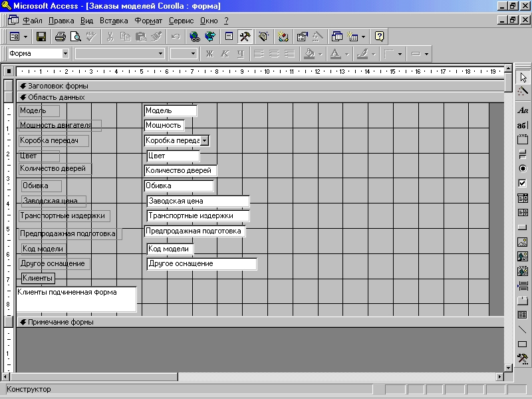Image resolution: width=532 pixels, height=399 pixels.
Task: Apply font color A button
Action: click(336, 54)
